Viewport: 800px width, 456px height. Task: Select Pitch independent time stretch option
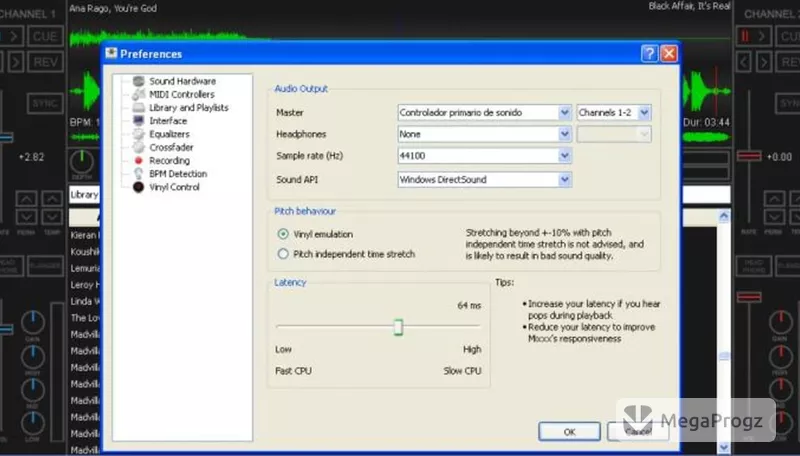coord(283,254)
